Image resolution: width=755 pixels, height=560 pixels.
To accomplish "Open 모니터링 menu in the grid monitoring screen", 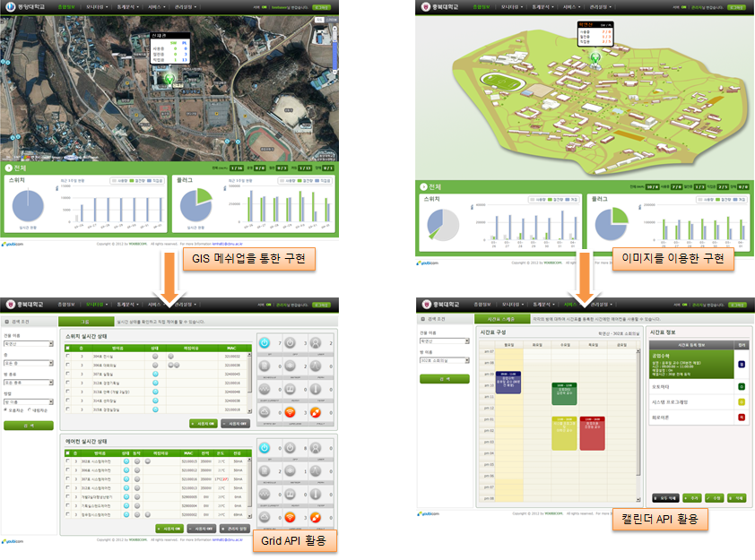I will [x=96, y=305].
